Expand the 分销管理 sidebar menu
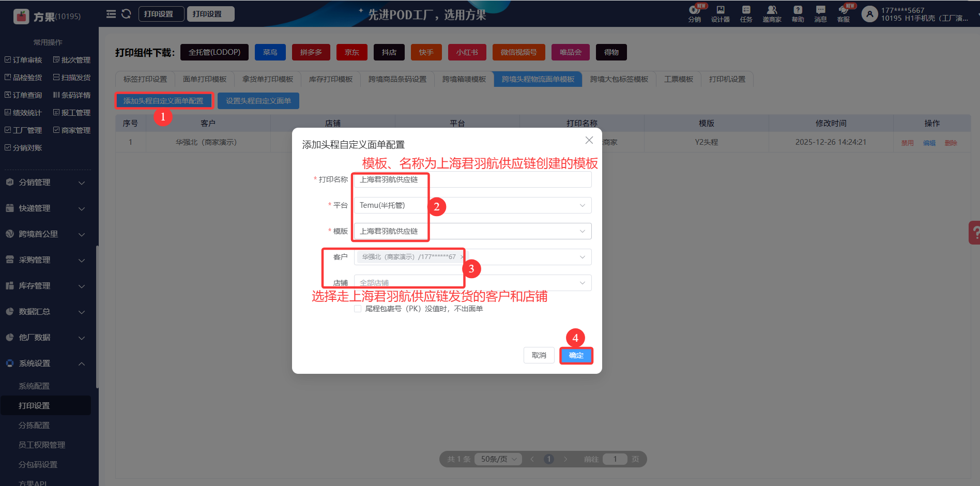The image size is (980, 486). [x=45, y=183]
